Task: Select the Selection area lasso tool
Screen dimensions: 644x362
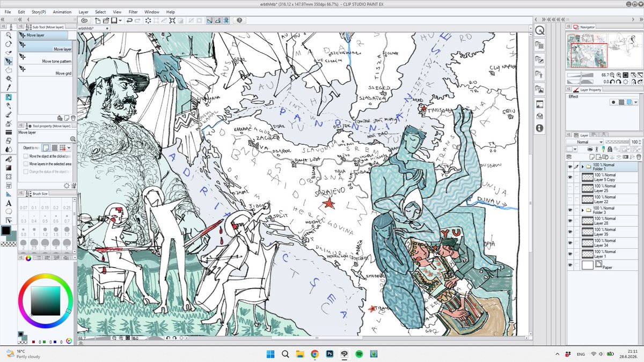Action: click(9, 70)
